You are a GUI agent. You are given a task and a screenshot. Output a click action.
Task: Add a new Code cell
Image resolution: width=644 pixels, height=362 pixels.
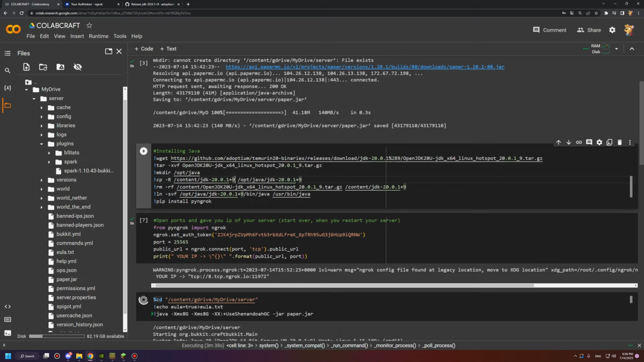point(144,49)
